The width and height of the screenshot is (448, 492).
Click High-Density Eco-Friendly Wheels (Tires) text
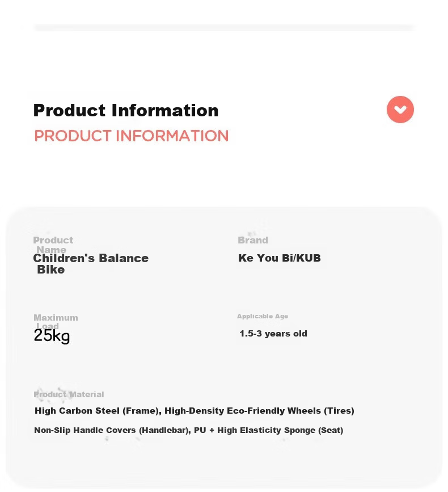click(x=259, y=411)
